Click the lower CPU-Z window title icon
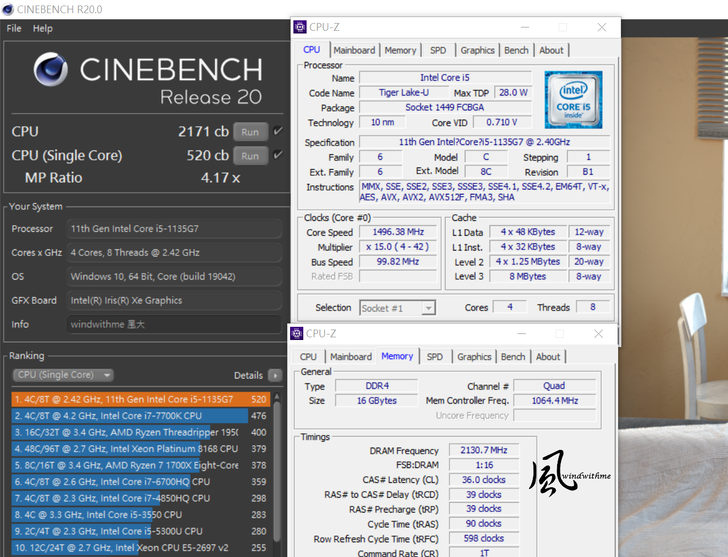 tap(297, 333)
